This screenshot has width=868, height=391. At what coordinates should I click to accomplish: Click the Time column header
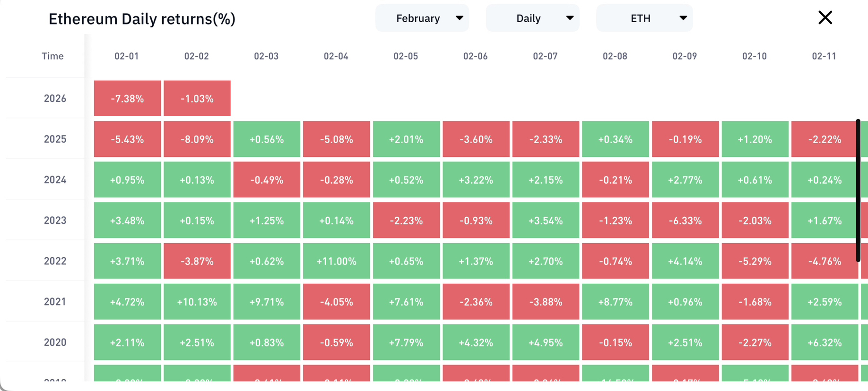[x=52, y=56]
